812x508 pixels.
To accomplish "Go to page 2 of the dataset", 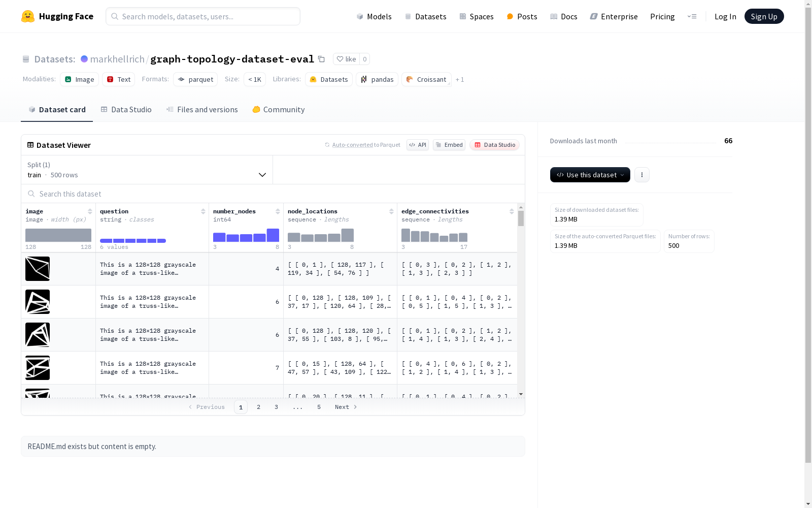I will [259, 407].
